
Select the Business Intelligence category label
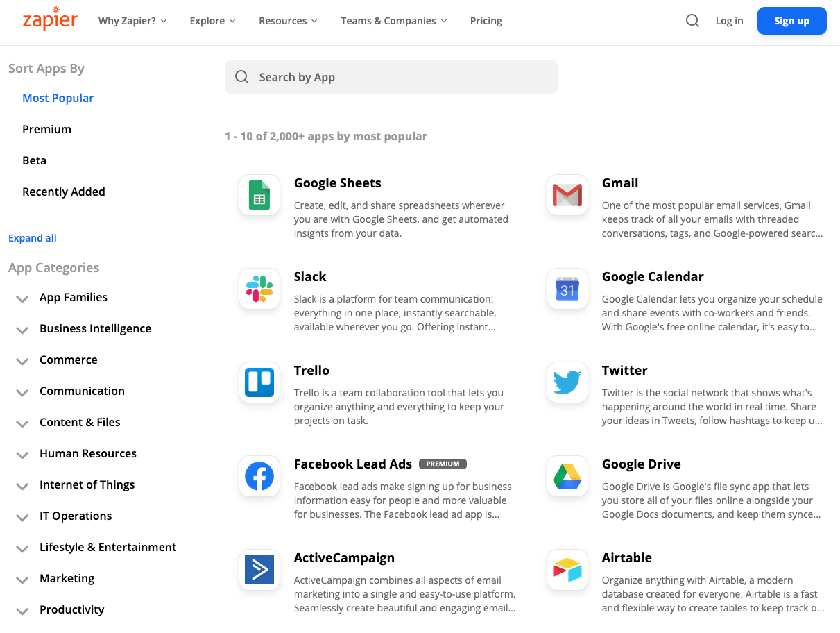pyautogui.click(x=95, y=328)
